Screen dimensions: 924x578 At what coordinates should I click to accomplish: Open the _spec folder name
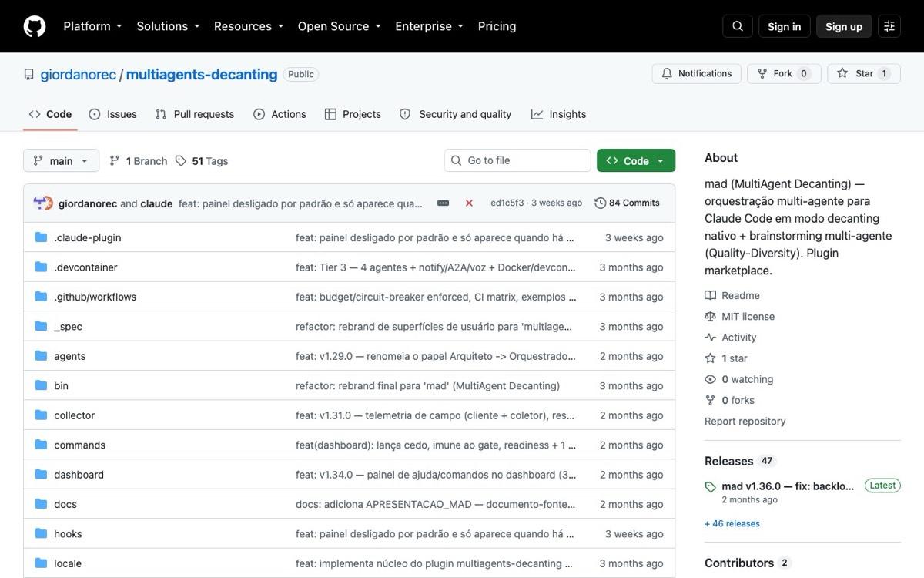[x=68, y=327]
